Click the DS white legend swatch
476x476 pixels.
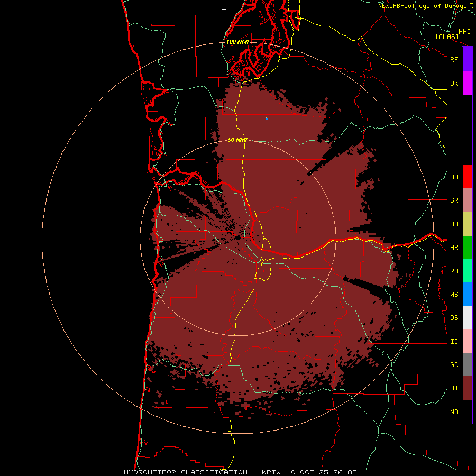click(x=467, y=317)
